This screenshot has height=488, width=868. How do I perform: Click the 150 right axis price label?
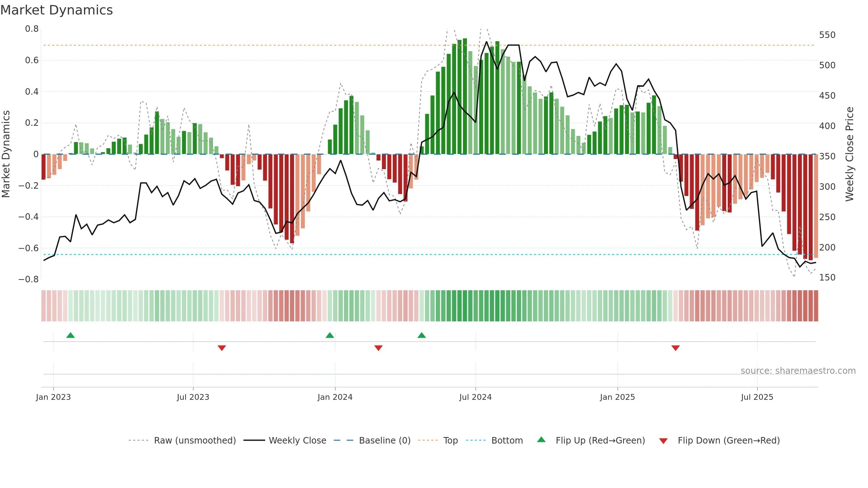[x=827, y=278]
